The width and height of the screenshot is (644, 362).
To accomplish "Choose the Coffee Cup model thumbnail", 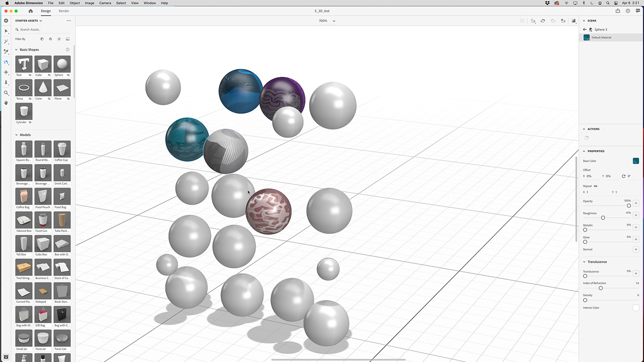I will click(62, 149).
